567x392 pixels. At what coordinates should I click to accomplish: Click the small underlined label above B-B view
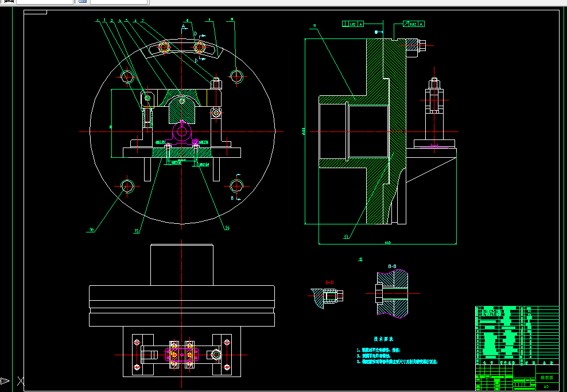[x=360, y=259]
